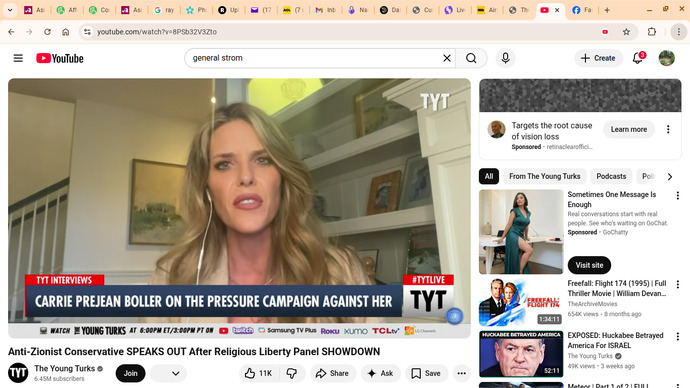Open Chrome three-dot menu

tap(679, 32)
